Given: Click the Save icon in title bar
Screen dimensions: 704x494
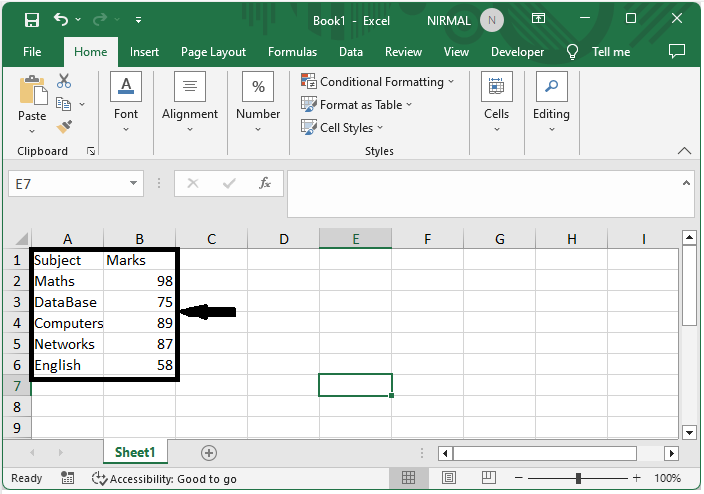Looking at the screenshot, I should 32,20.
